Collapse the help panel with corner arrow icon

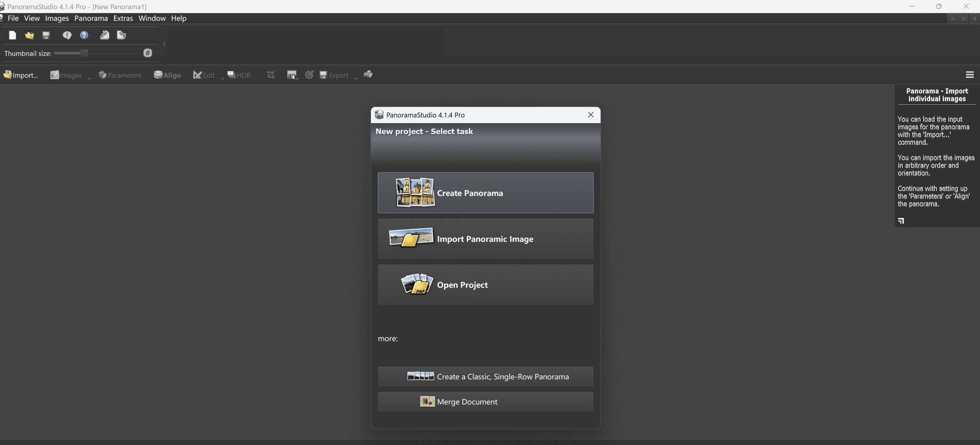[901, 221]
